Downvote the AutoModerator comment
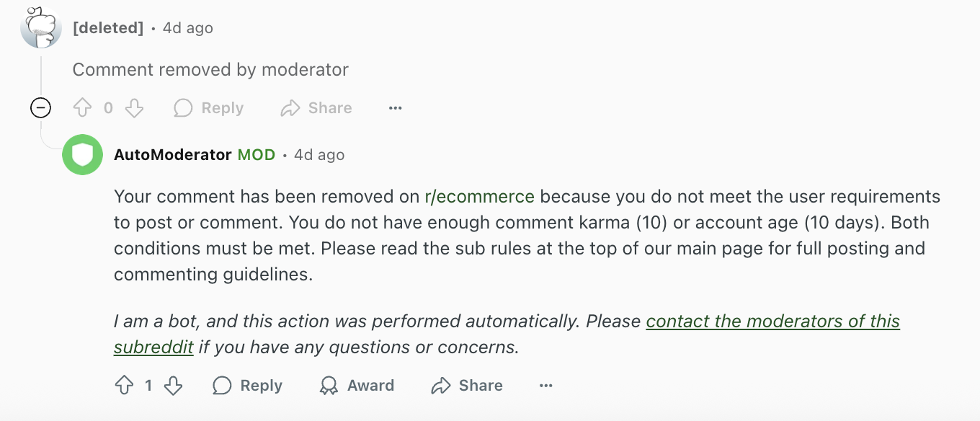The height and width of the screenshot is (421, 980). [173, 385]
